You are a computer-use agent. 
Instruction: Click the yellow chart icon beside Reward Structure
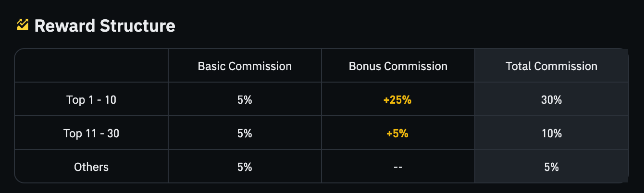(x=23, y=24)
